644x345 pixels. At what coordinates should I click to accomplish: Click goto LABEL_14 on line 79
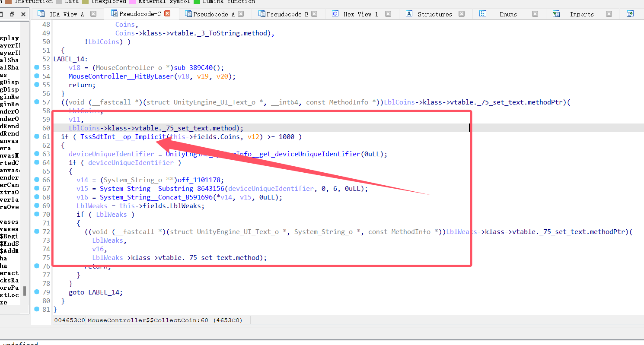[96, 292]
